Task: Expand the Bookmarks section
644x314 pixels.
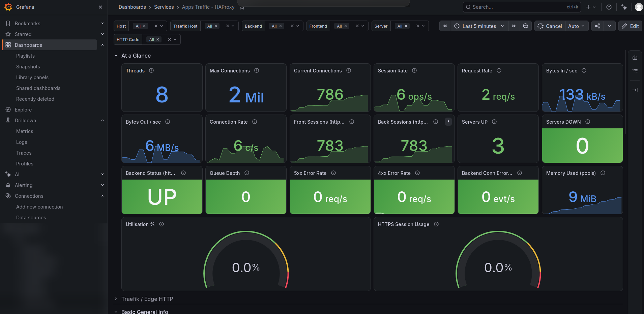Action: point(103,23)
